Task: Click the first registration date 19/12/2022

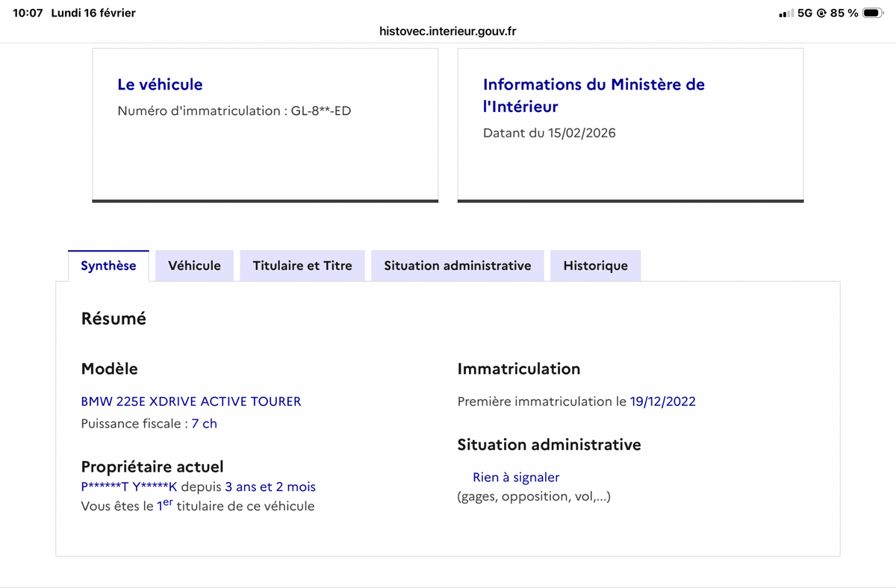Action: click(x=662, y=401)
